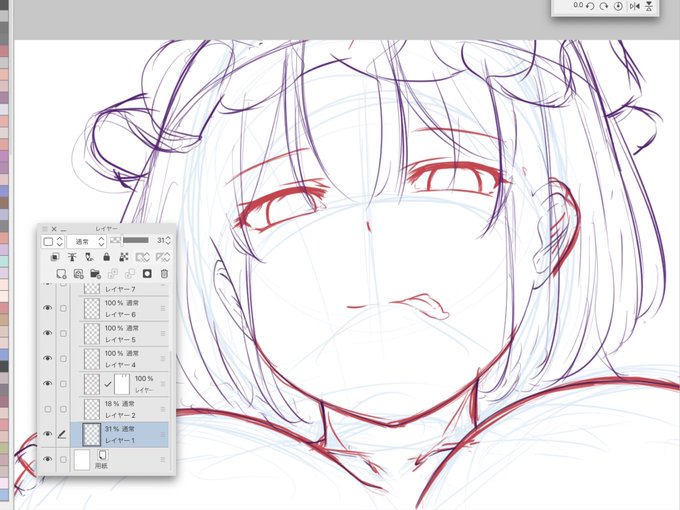
Task: Open the 通常 blending mode dropdown
Action: (86, 242)
